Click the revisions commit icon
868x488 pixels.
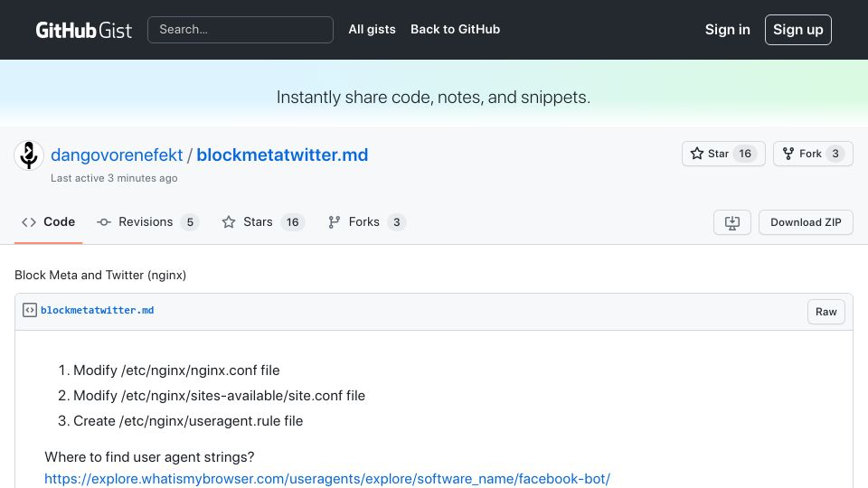pyautogui.click(x=103, y=222)
